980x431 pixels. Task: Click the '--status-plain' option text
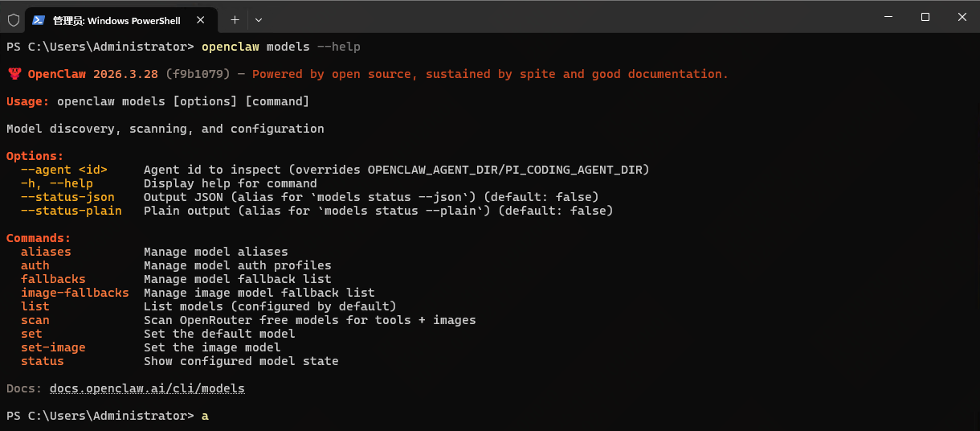click(x=71, y=211)
